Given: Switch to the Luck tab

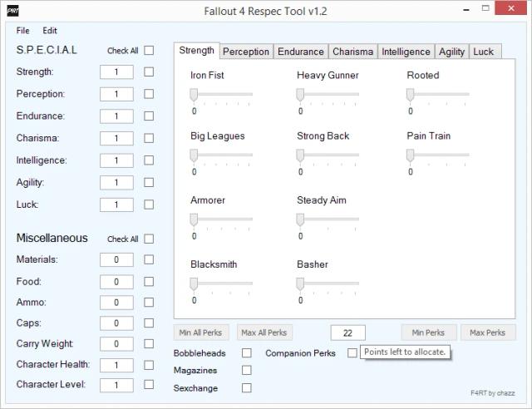Looking at the screenshot, I should [x=484, y=52].
